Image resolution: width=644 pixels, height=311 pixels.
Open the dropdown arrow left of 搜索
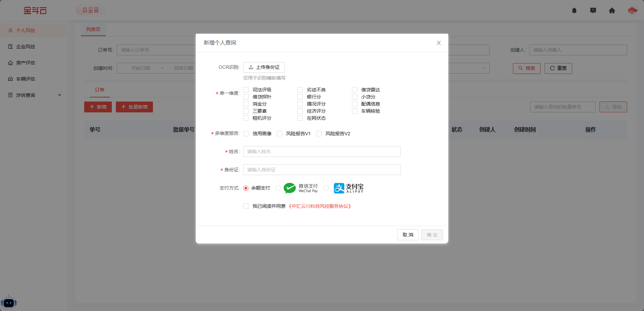(x=484, y=68)
